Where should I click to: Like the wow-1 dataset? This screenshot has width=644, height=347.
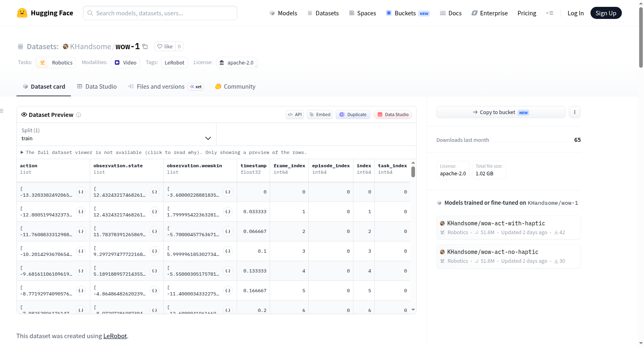tap(165, 46)
